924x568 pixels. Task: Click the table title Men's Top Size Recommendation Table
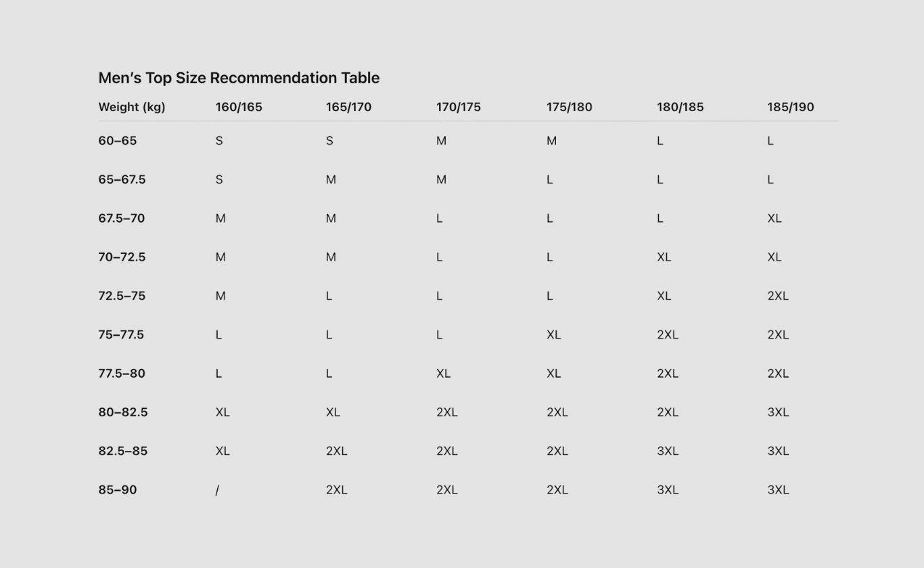(x=239, y=78)
